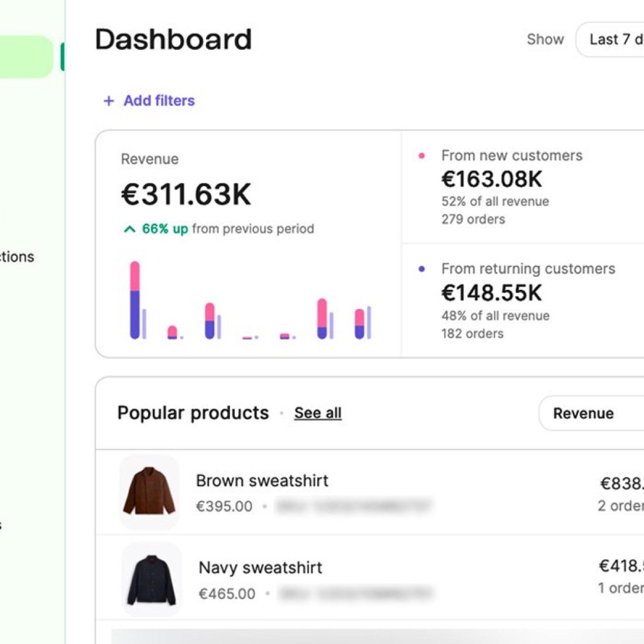This screenshot has width=644, height=644.
Task: Click the Navy sweatshirt product thumbnail
Action: [152, 580]
